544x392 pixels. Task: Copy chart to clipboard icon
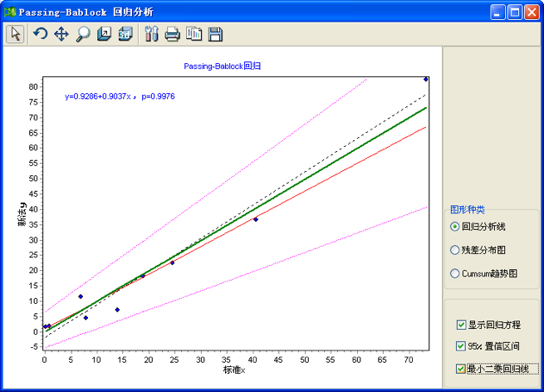point(194,34)
